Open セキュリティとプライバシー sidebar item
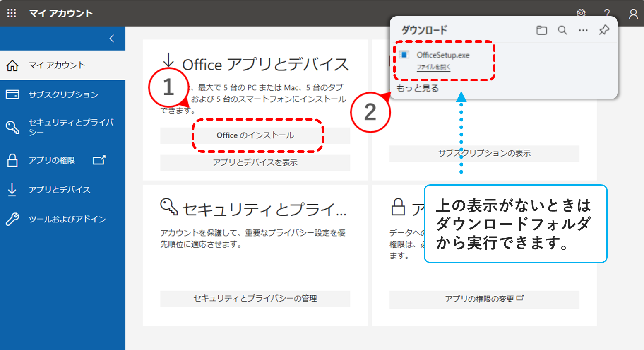Image resolution: width=644 pixels, height=350 pixels. 62,127
